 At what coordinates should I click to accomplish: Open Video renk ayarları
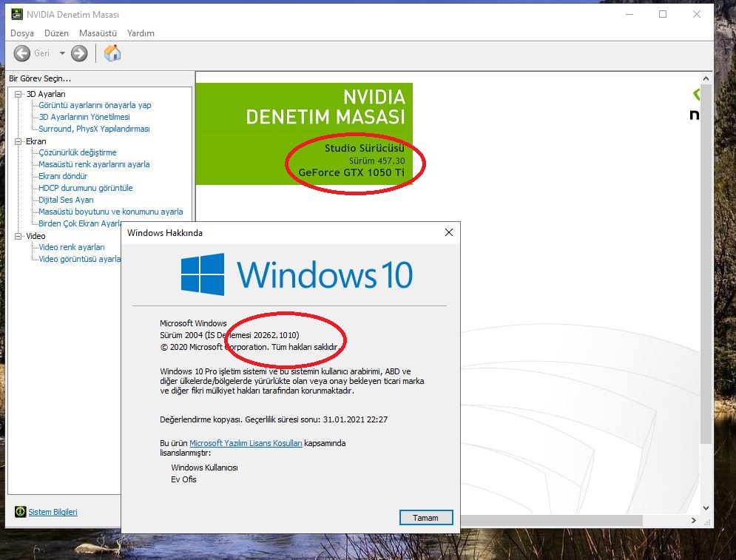71,247
